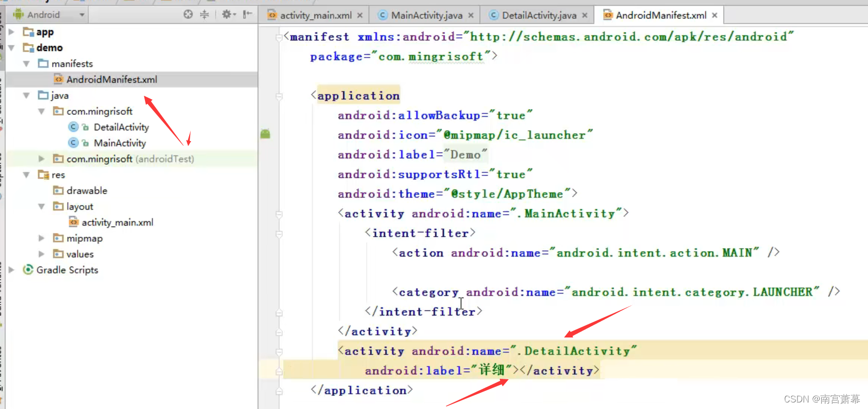Click the android:theme="@style/AppTheme" line
The width and height of the screenshot is (868, 409).
[457, 194]
